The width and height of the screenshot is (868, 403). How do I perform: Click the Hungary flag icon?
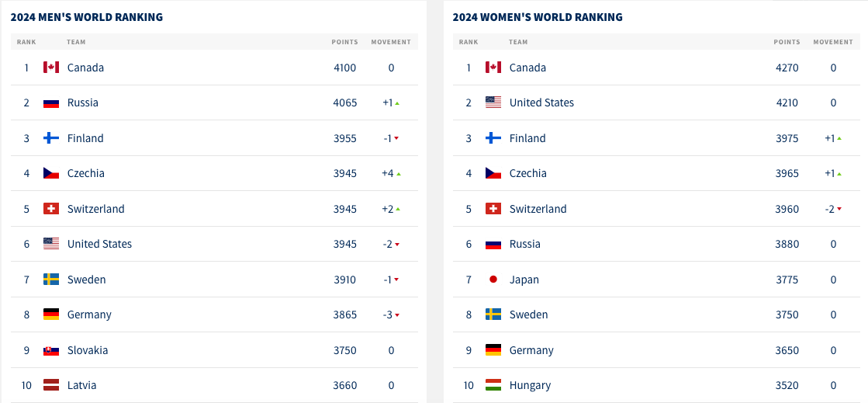point(493,385)
